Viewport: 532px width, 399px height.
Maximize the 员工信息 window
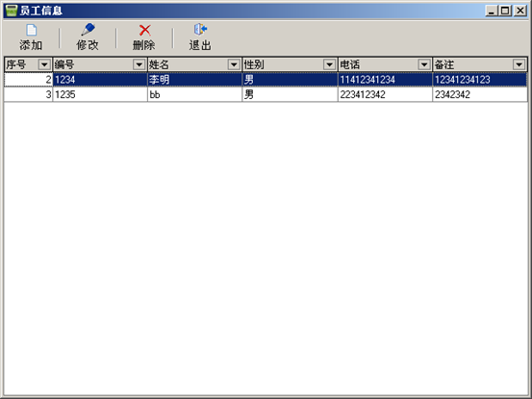(505, 11)
